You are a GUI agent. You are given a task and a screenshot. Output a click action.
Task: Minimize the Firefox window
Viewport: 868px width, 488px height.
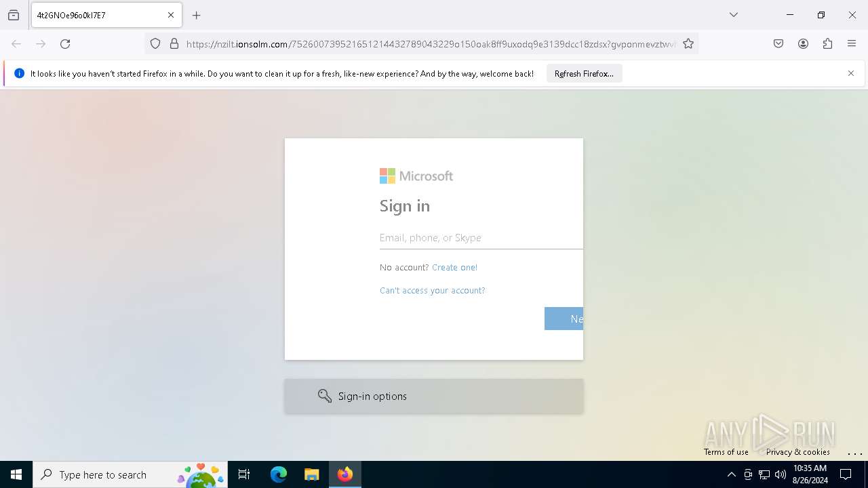tap(790, 15)
